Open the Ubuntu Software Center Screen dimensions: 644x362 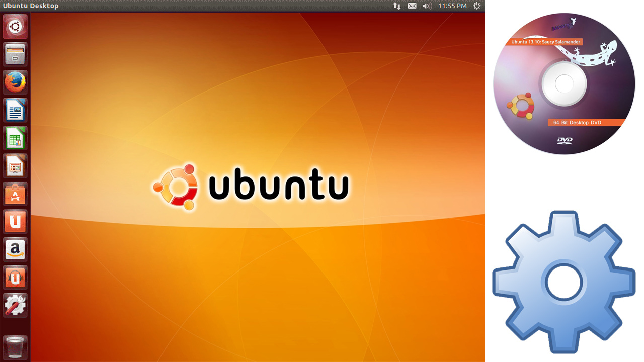click(15, 194)
